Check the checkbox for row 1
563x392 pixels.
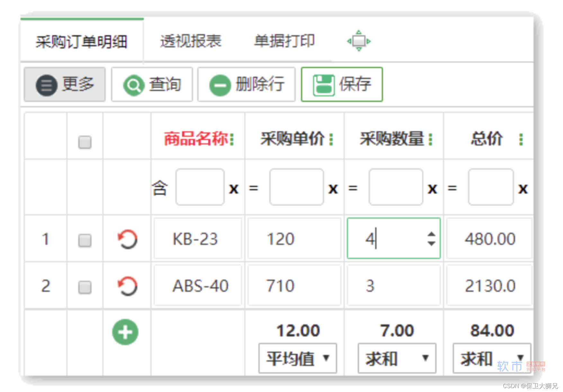point(85,240)
